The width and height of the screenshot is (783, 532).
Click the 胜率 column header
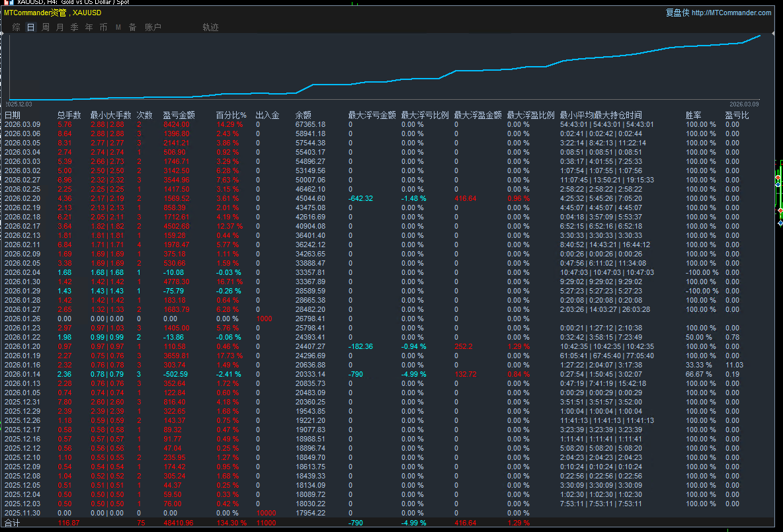click(x=694, y=115)
